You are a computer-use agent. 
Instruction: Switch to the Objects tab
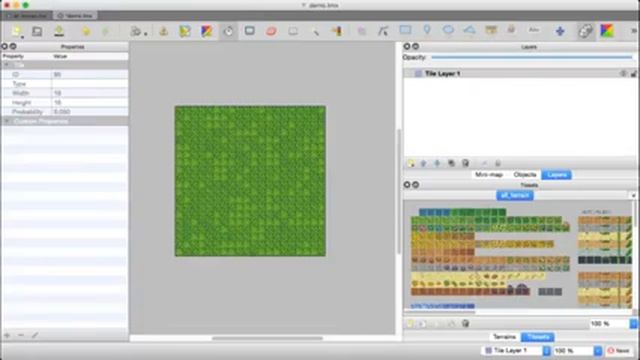[x=524, y=175]
